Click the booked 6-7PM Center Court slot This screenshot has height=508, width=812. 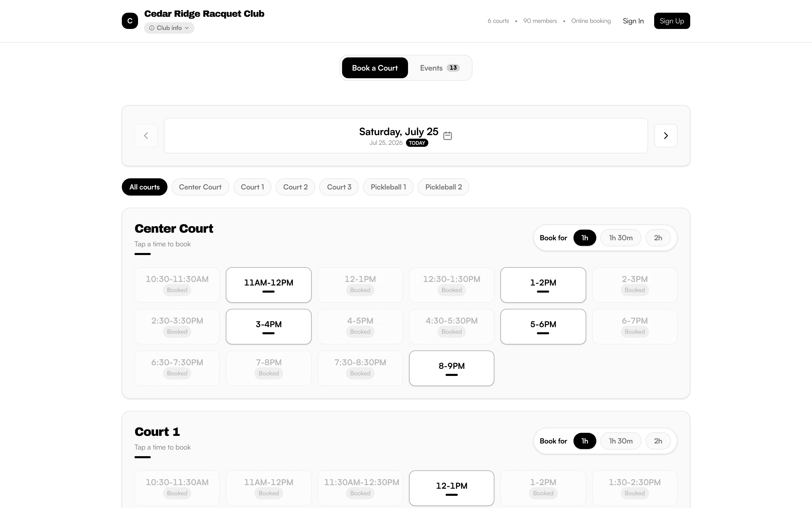click(x=634, y=327)
